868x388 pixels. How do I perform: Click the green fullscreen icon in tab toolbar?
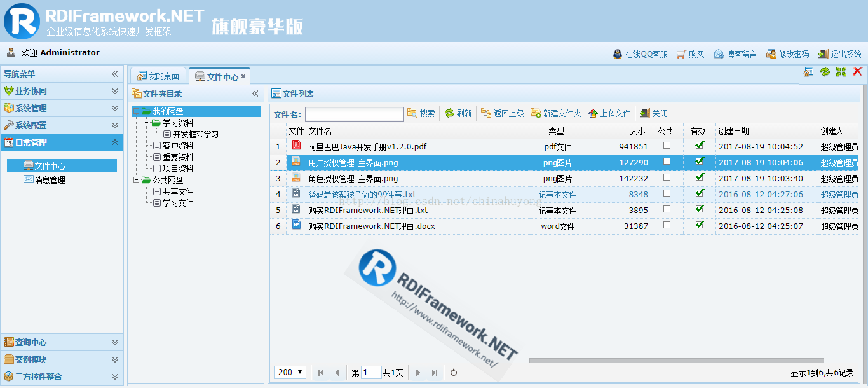(841, 72)
